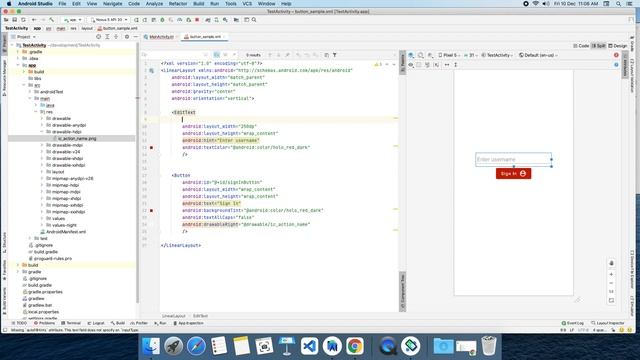Open the Project view selector dropdown
Image resolution: width=640 pixels, height=360 pixels.
tap(25, 37)
